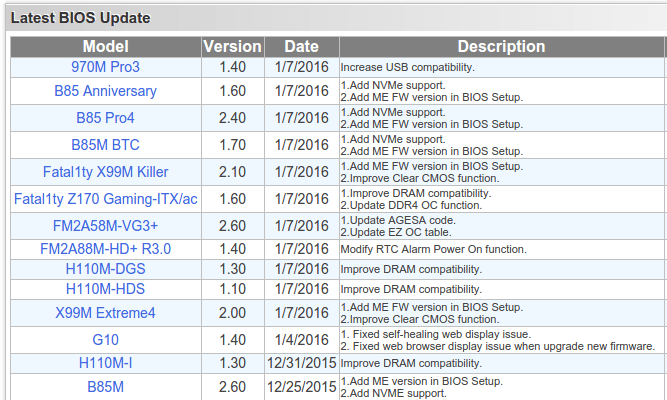Click 'Increase USB compatibility.' description
The width and height of the screenshot is (667, 400).
pos(408,67)
